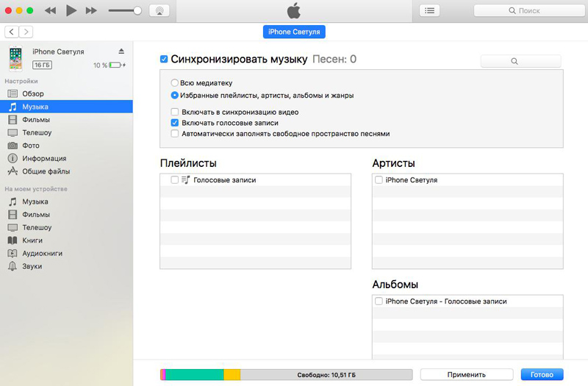This screenshot has height=386, width=588.
Task: Select Музыка under Настройки
Action: 66,107
